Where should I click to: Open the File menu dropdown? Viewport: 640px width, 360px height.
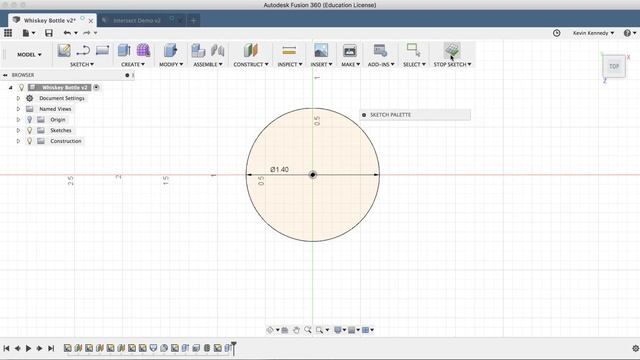click(x=29, y=33)
